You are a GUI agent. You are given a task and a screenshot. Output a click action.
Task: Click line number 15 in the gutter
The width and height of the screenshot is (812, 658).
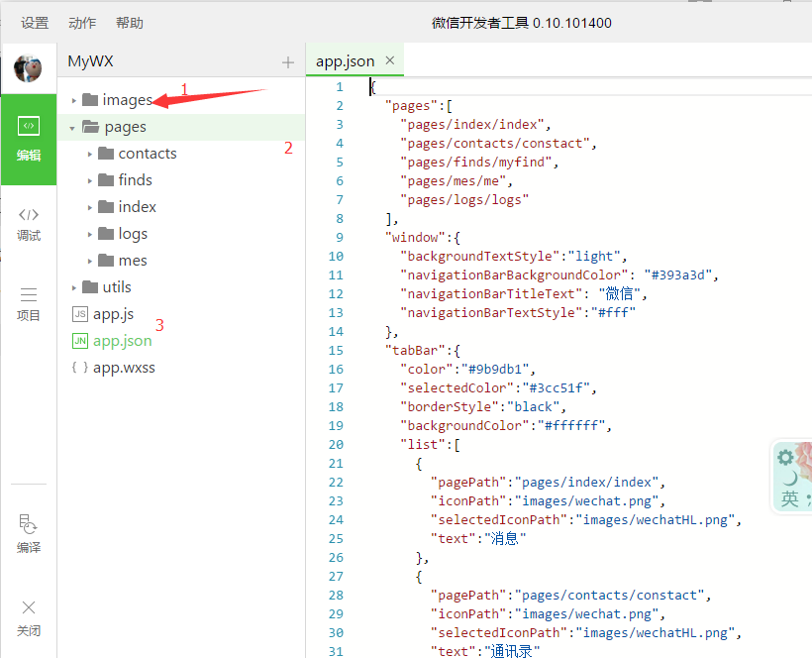tap(336, 350)
